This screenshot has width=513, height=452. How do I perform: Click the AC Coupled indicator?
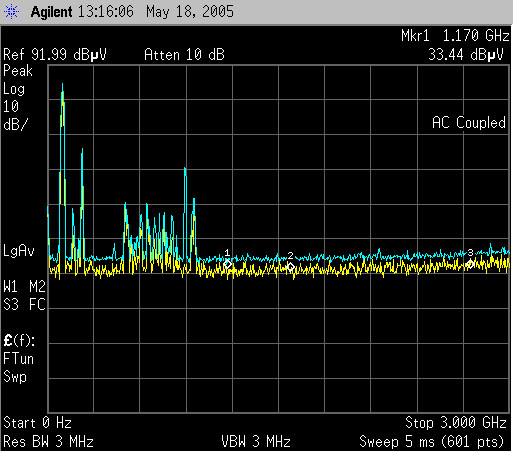(469, 122)
